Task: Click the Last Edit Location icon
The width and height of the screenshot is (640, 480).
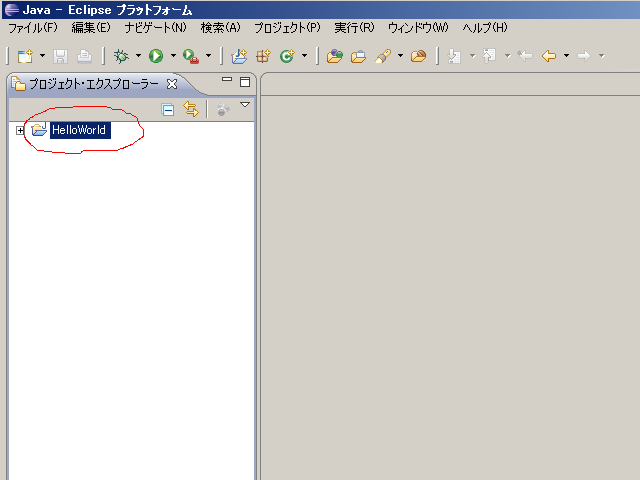Action: click(x=525, y=56)
